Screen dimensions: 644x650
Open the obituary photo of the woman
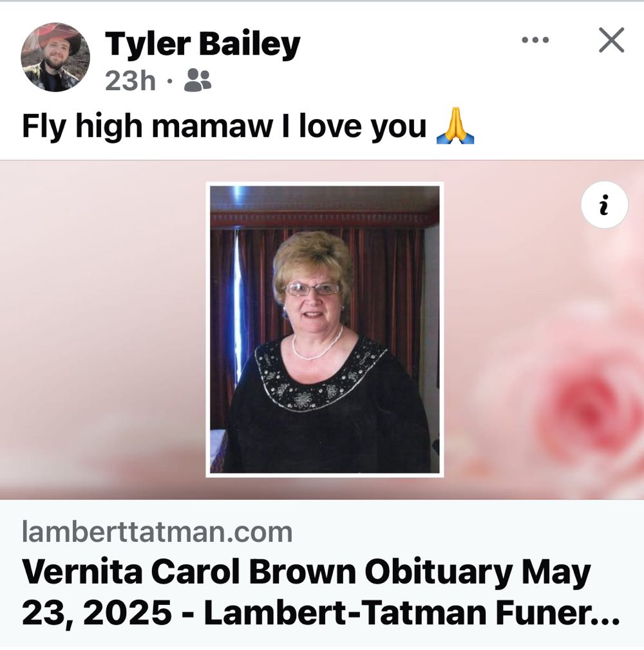click(325, 330)
